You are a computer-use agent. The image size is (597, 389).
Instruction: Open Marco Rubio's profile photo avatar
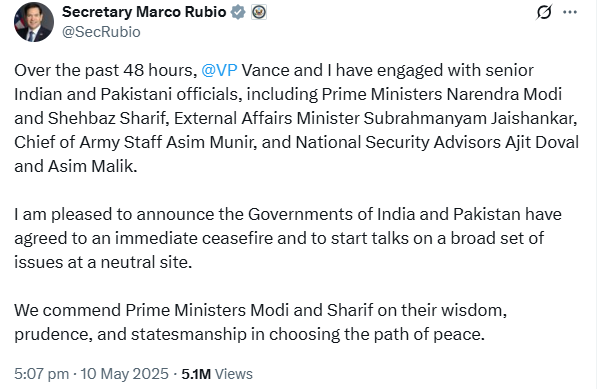34,22
